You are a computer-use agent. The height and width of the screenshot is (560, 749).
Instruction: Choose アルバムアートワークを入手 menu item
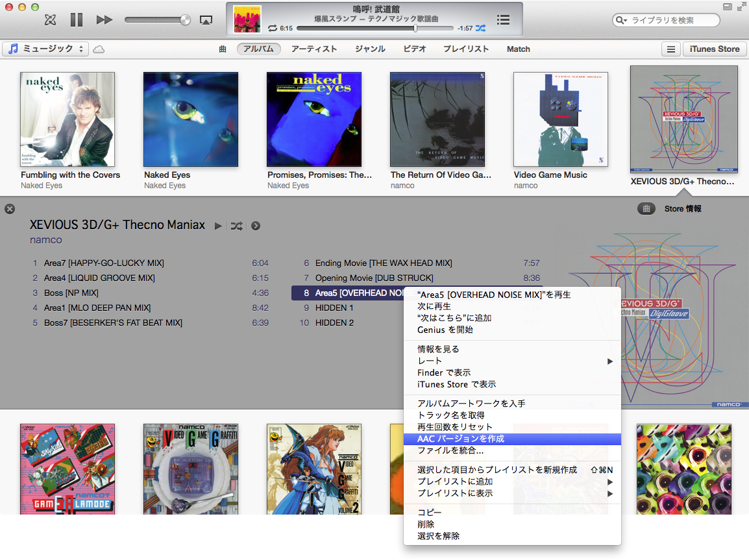[512, 404]
